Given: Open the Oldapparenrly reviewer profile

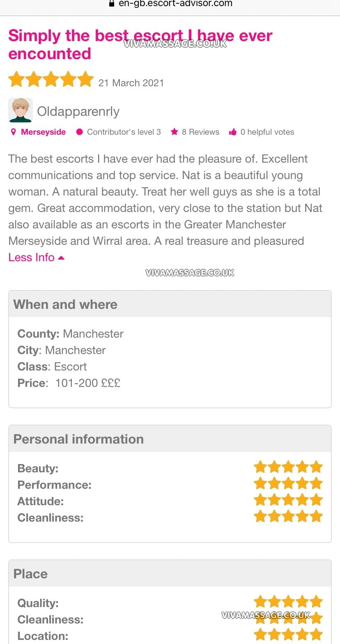Looking at the screenshot, I should point(78,111).
